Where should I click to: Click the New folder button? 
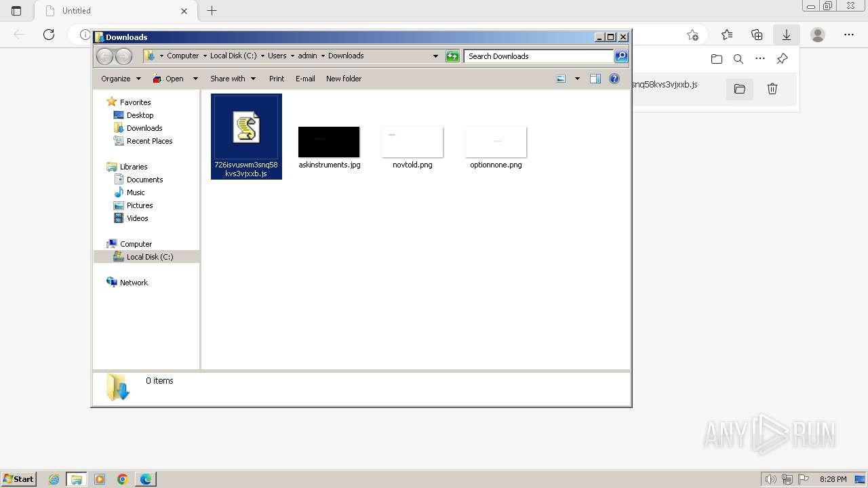pyautogui.click(x=344, y=79)
